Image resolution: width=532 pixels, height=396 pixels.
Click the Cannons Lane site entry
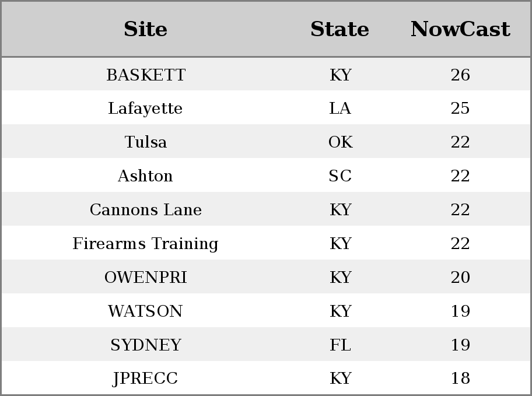click(x=146, y=209)
